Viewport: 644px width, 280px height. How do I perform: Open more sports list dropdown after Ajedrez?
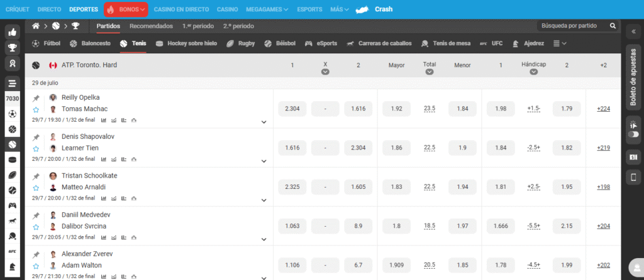(560, 43)
